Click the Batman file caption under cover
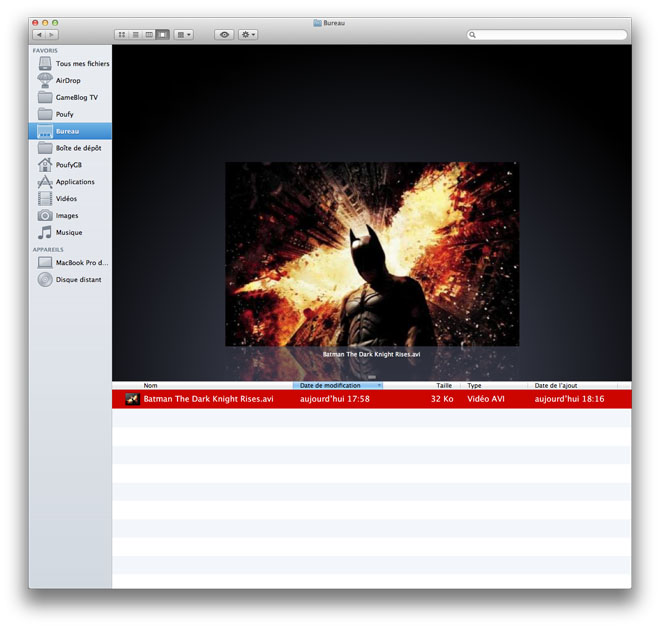The width and height of the screenshot is (660, 628). click(x=371, y=354)
